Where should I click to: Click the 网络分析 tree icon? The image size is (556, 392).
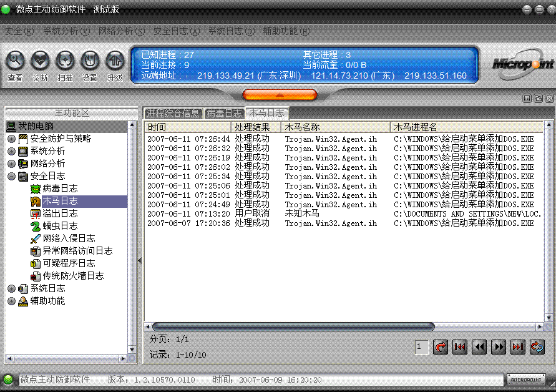click(23, 164)
